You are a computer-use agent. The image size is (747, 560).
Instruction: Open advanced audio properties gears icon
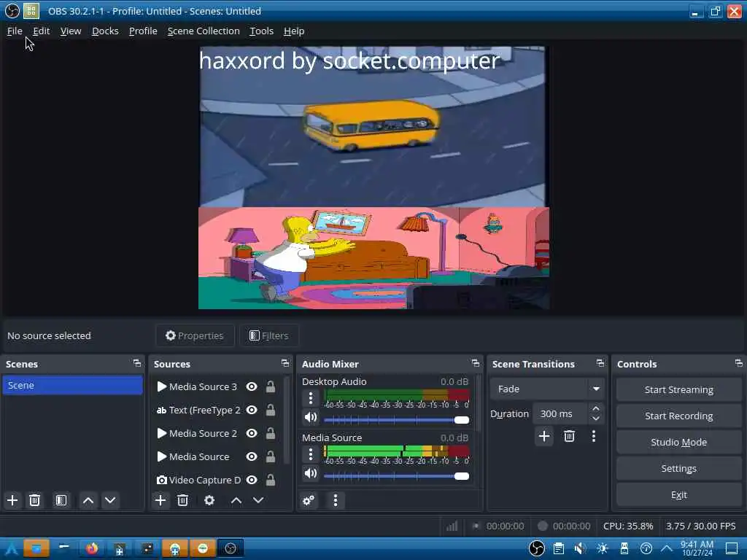(309, 500)
